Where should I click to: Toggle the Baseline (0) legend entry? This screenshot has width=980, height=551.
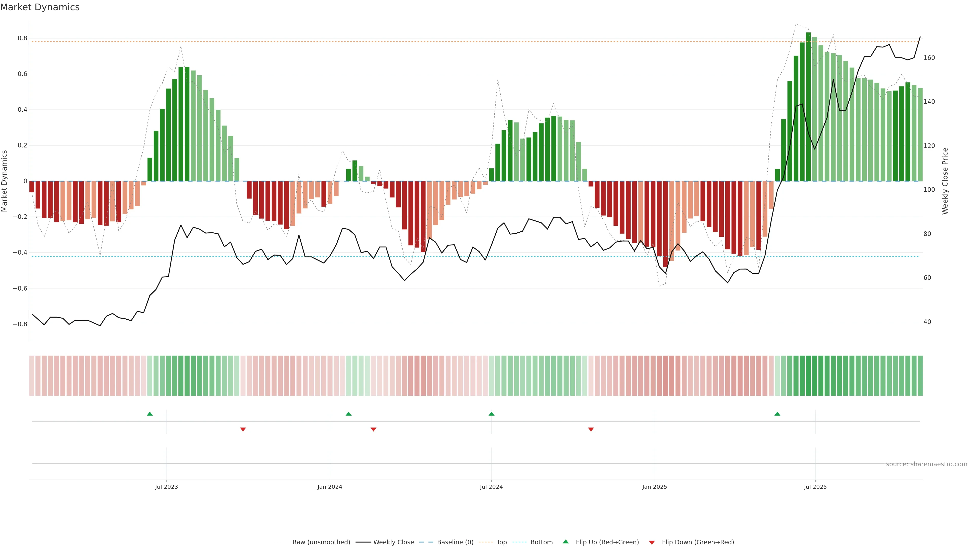[x=455, y=542]
